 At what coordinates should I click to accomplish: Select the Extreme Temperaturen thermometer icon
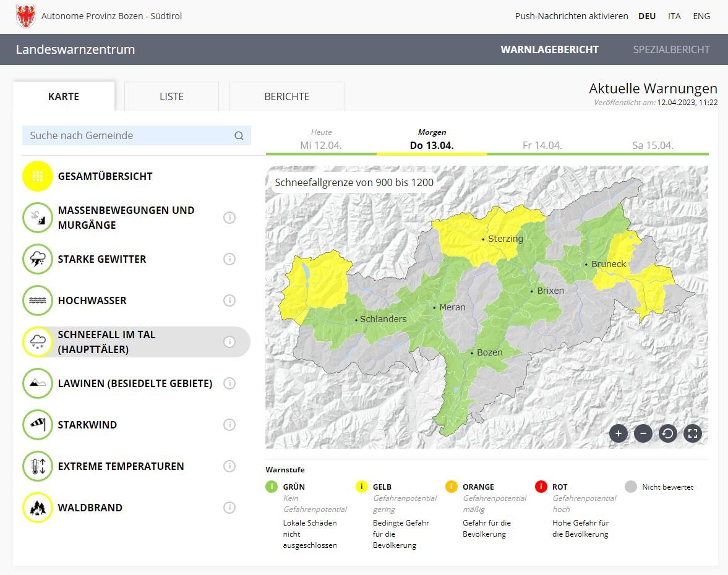pyautogui.click(x=38, y=466)
